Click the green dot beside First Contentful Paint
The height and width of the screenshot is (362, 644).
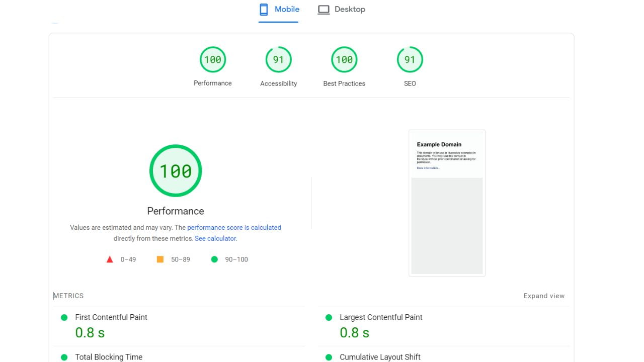tap(64, 317)
